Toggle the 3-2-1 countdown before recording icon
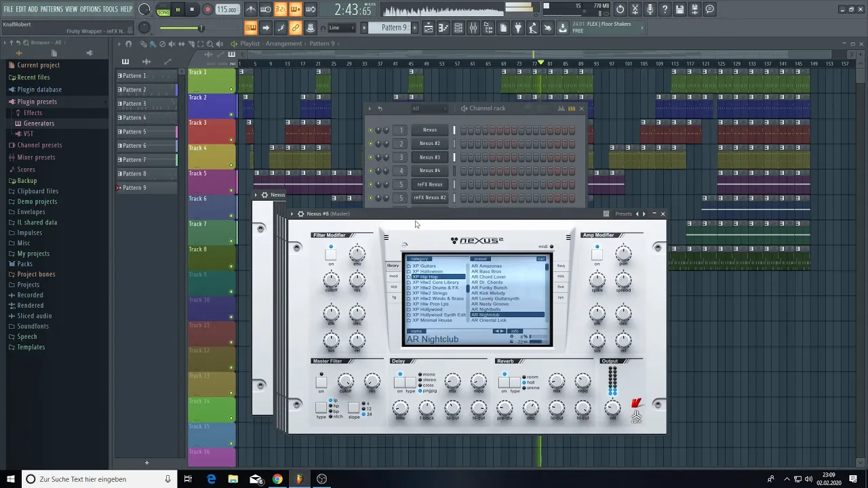The image size is (868, 488). [x=281, y=9]
